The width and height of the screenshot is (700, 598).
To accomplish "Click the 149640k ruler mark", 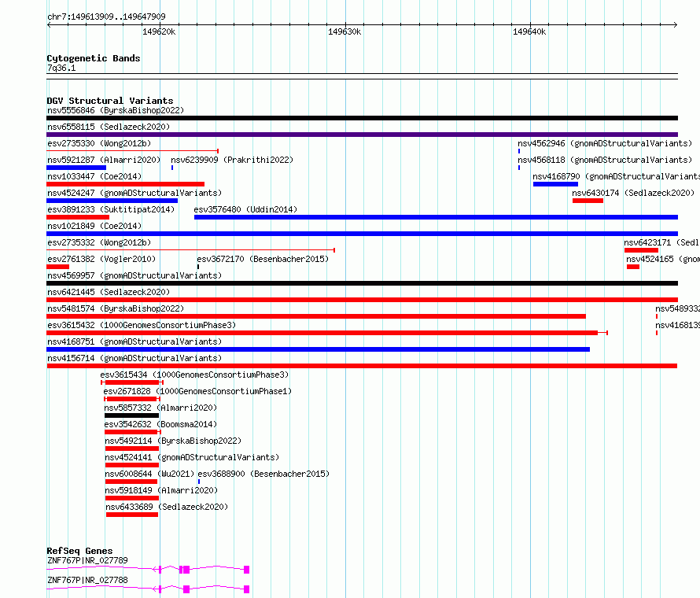I will (529, 31).
